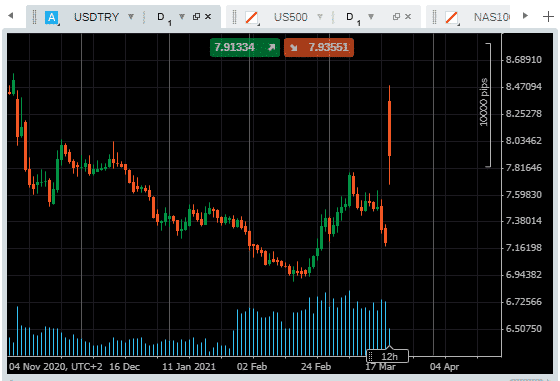Click price level 6.72566 on axis
Image resolution: width=560 pixels, height=381 pixels.
click(524, 302)
